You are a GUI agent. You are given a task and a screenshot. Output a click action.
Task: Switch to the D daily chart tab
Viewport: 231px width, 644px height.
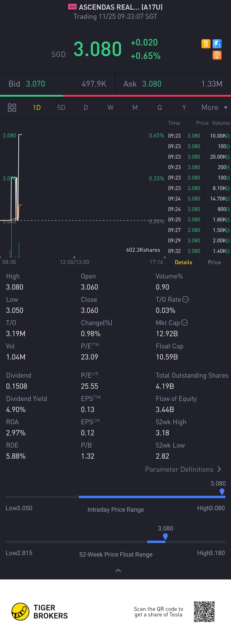click(86, 108)
